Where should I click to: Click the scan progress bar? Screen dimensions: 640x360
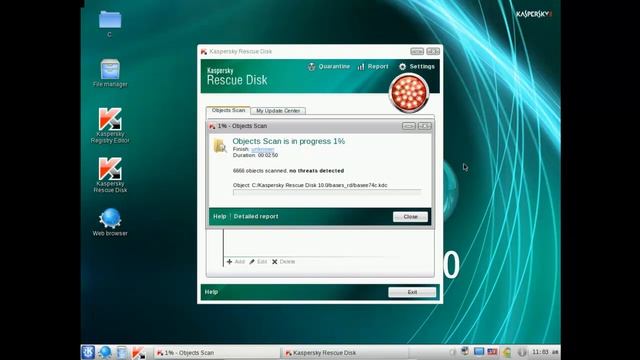(327, 193)
